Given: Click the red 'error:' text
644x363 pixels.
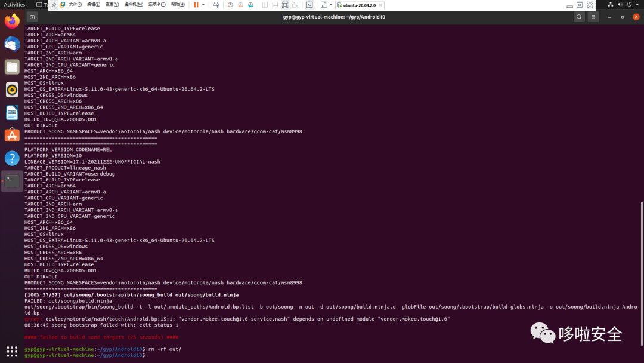Looking at the screenshot, I should point(33,319).
